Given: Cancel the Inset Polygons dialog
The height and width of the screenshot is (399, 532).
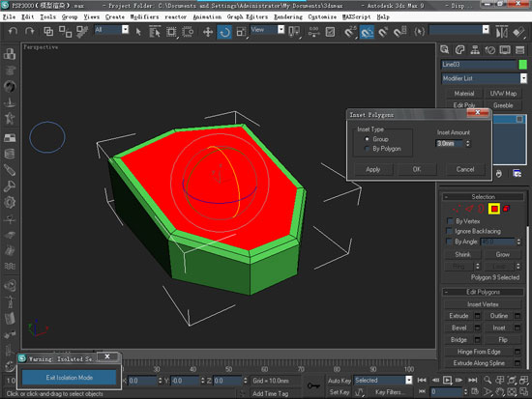Looking at the screenshot, I should (x=465, y=169).
